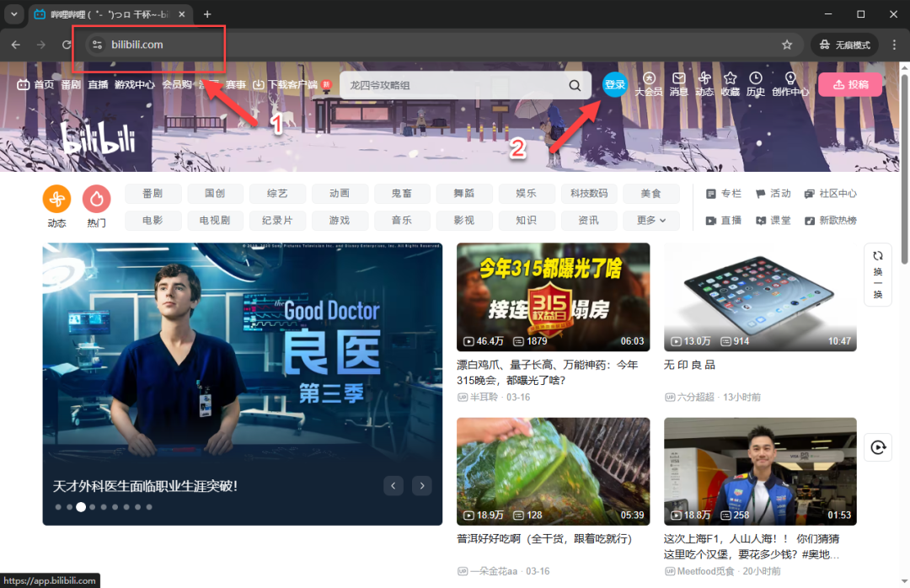
Task: Click the search magnifier icon
Action: click(x=575, y=85)
